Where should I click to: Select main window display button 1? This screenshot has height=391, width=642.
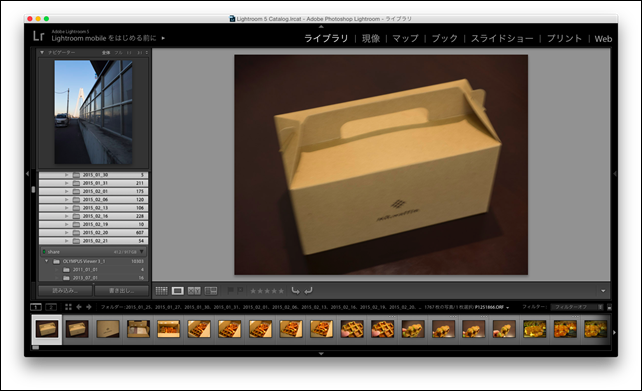coord(36,307)
